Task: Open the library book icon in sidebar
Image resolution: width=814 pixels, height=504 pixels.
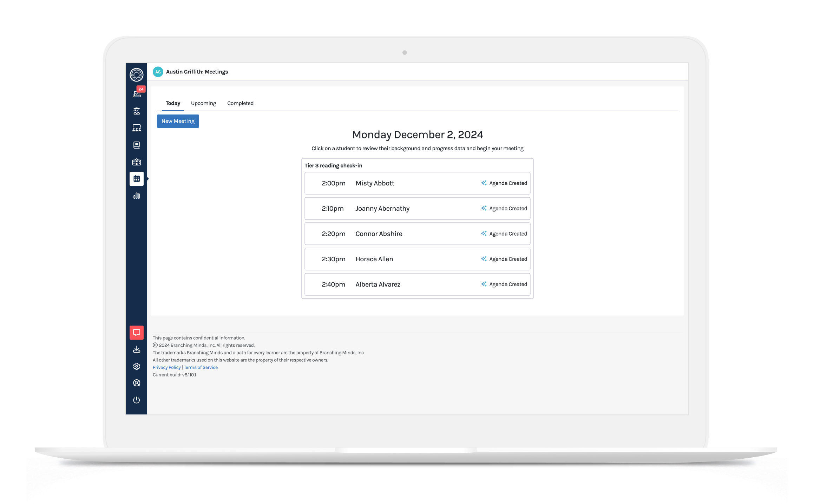Action: click(137, 145)
